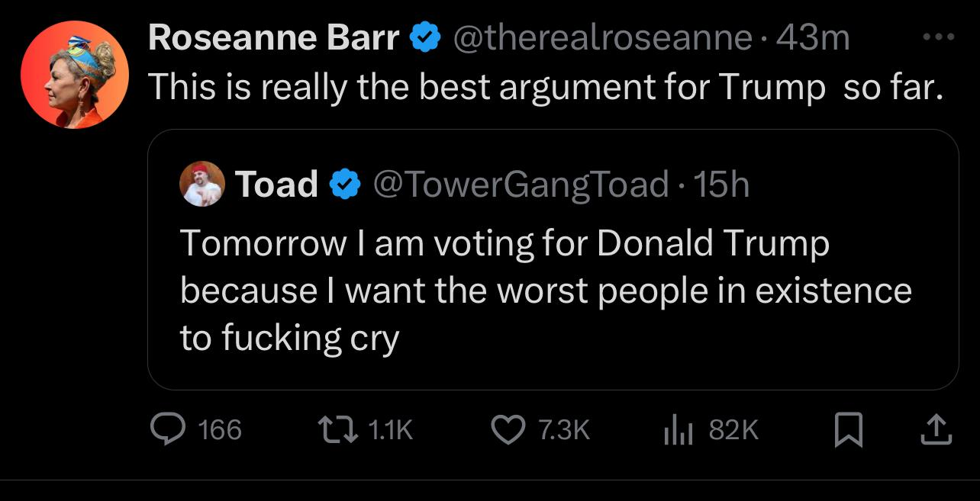Viewport: 980px width, 501px height.
Task: Click the Toad display name
Action: tap(276, 185)
